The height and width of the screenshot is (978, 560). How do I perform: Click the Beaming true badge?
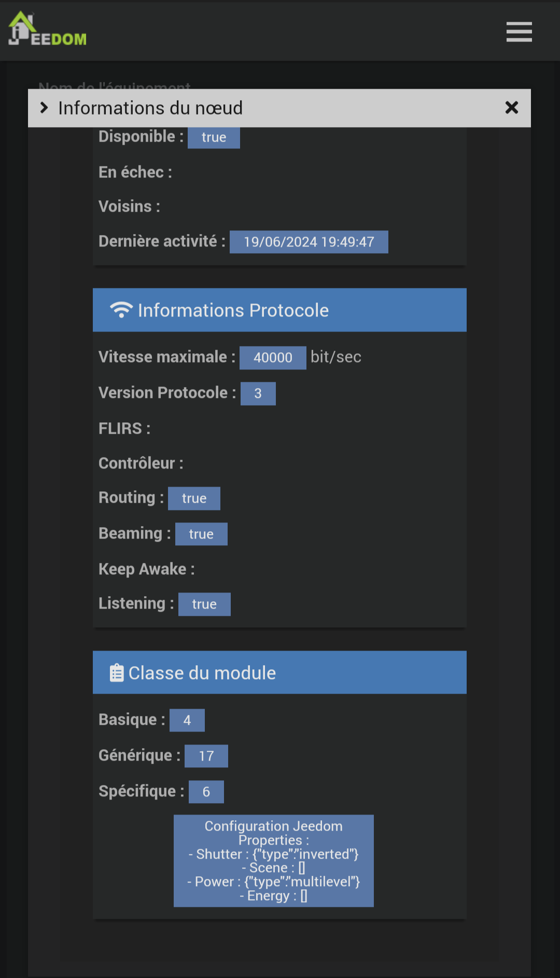pyautogui.click(x=201, y=534)
